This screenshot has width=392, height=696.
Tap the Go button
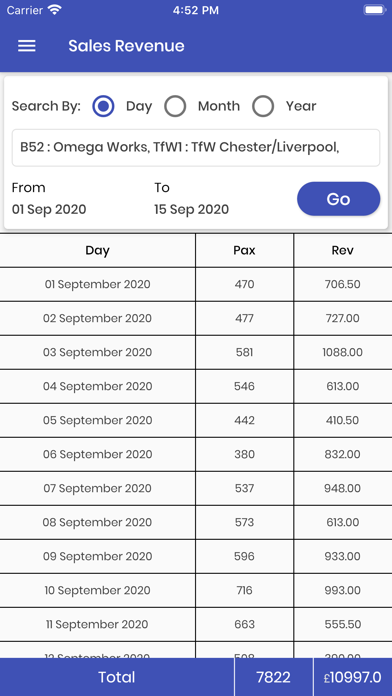[338, 199]
